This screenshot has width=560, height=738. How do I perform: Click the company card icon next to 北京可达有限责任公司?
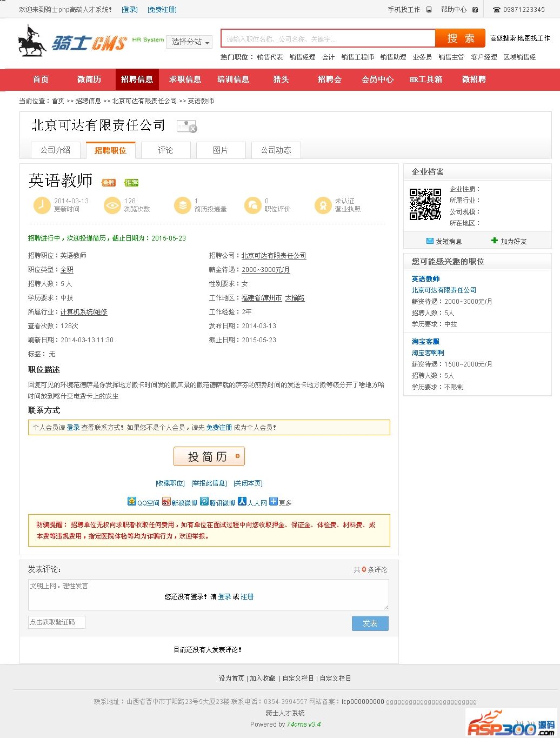[187, 127]
